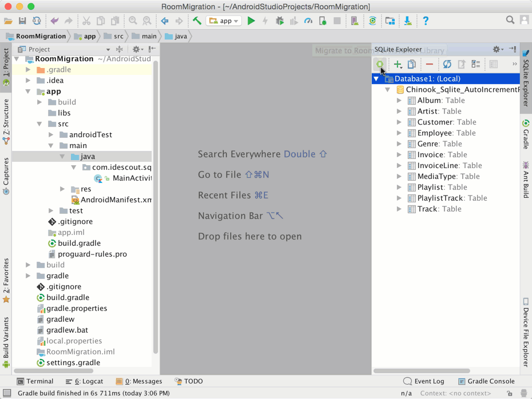Click scroll-from-source icon in Project panel
The height and width of the screenshot is (399, 532).
(x=120, y=50)
